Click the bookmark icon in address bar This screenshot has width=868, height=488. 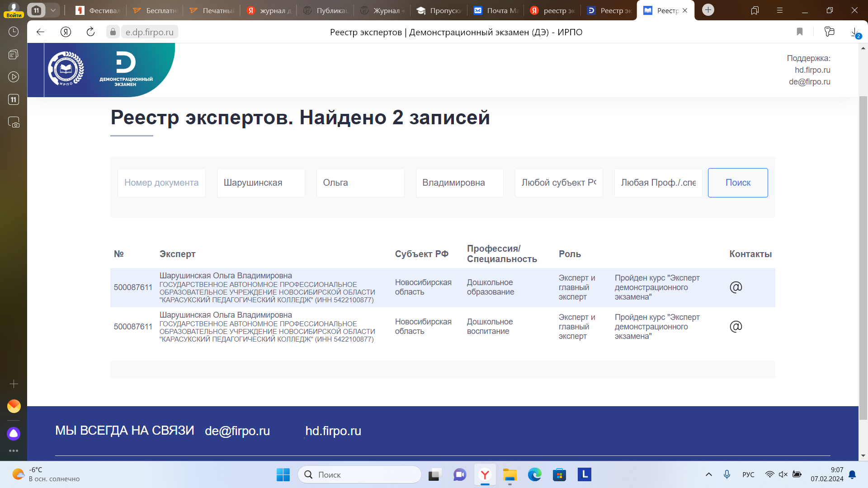point(799,32)
